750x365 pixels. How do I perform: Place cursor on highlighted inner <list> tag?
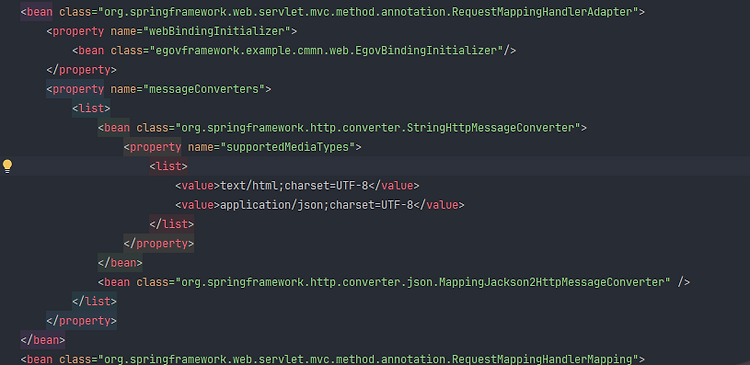coord(168,166)
